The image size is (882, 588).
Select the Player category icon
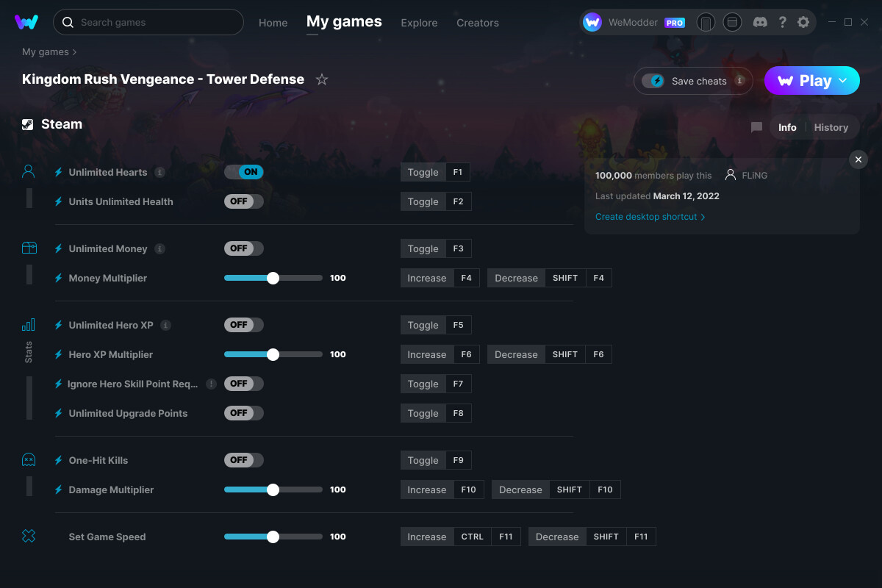click(29, 172)
